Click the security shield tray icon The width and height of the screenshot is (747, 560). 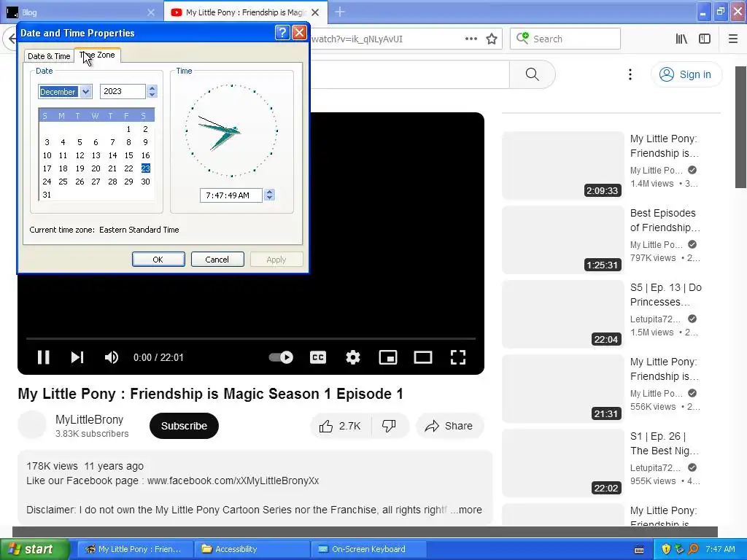666,549
